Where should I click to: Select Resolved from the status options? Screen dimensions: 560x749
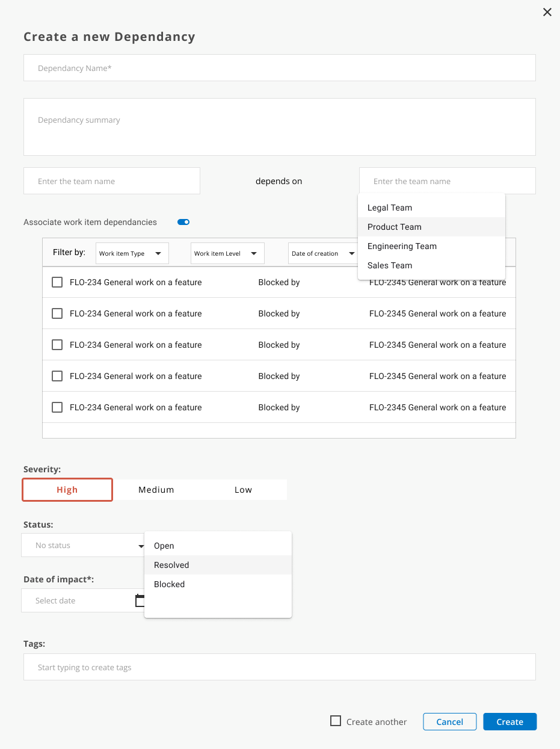click(x=171, y=565)
